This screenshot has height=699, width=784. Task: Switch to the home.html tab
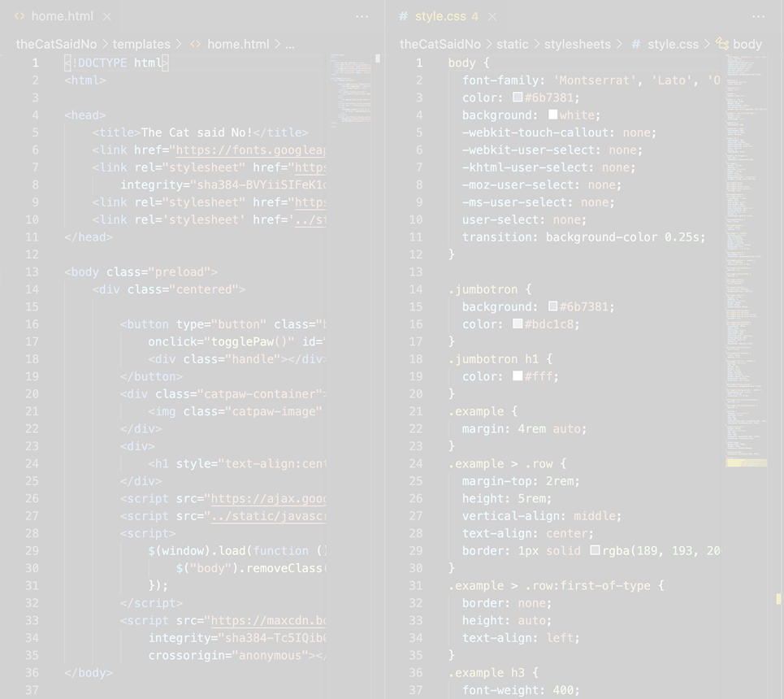pos(62,16)
